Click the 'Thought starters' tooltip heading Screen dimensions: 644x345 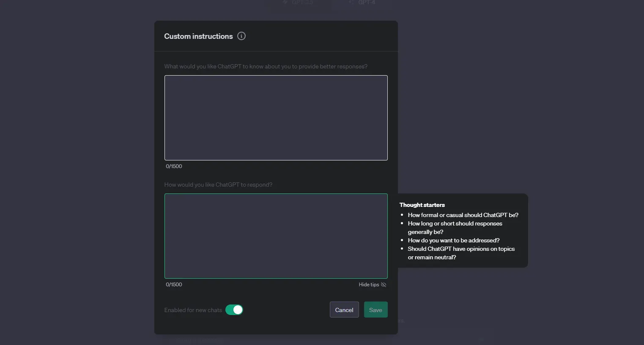tap(422, 205)
